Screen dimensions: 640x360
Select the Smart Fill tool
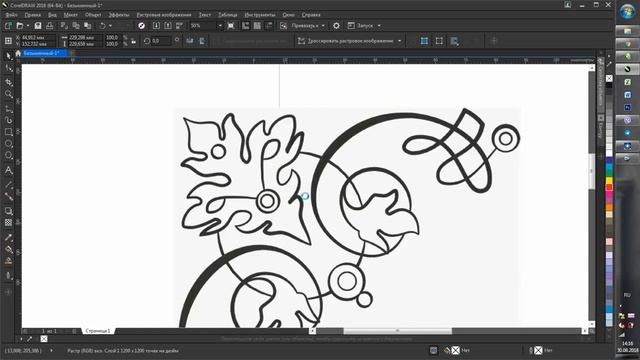pos(9,261)
